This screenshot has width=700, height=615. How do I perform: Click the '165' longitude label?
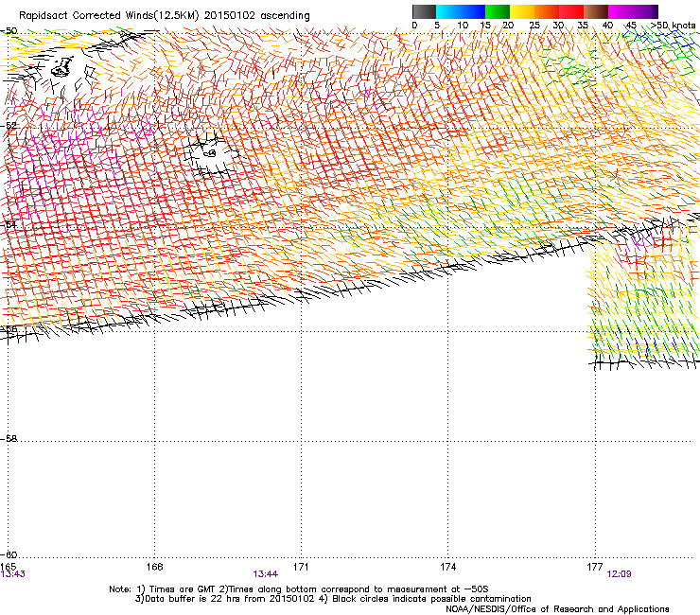(x=8, y=567)
